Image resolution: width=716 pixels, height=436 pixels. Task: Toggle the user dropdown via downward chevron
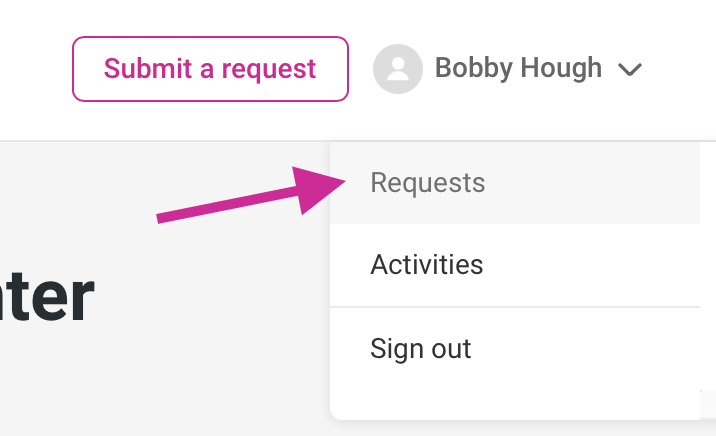630,70
